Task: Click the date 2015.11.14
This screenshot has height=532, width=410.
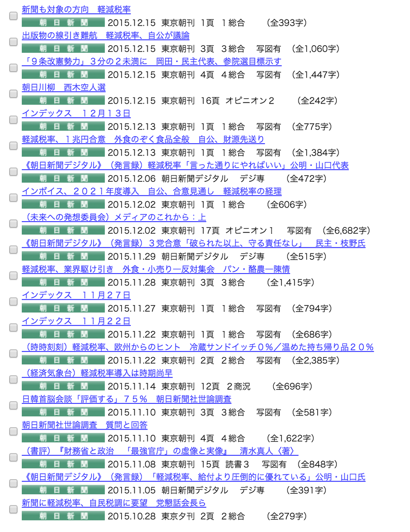Action: [x=132, y=386]
